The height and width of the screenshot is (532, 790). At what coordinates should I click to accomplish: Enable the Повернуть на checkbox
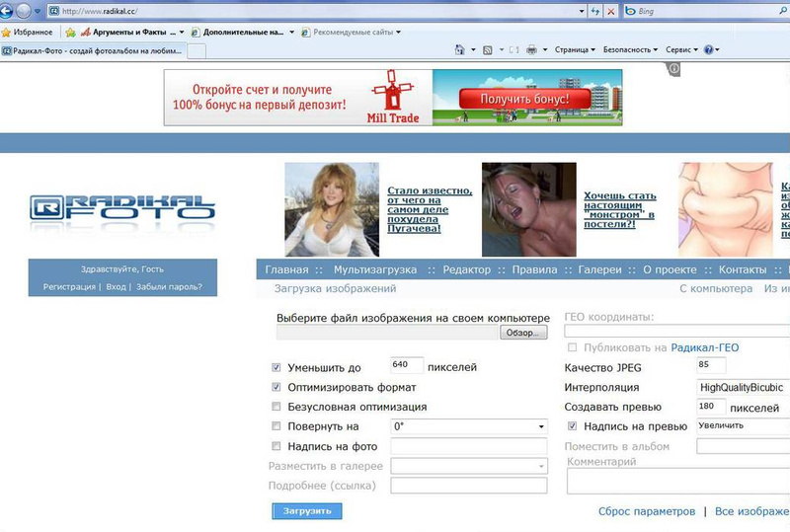[276, 426]
